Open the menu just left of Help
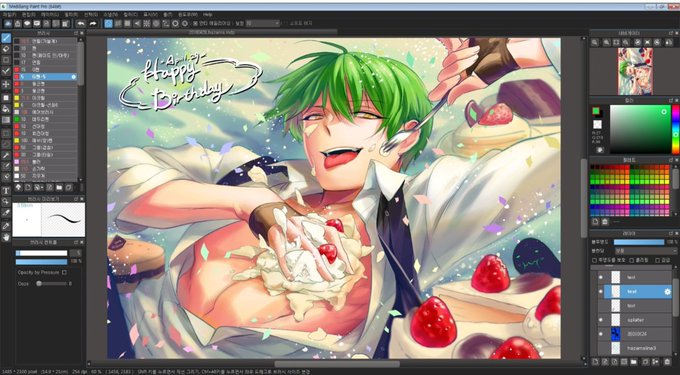 pyautogui.click(x=187, y=14)
